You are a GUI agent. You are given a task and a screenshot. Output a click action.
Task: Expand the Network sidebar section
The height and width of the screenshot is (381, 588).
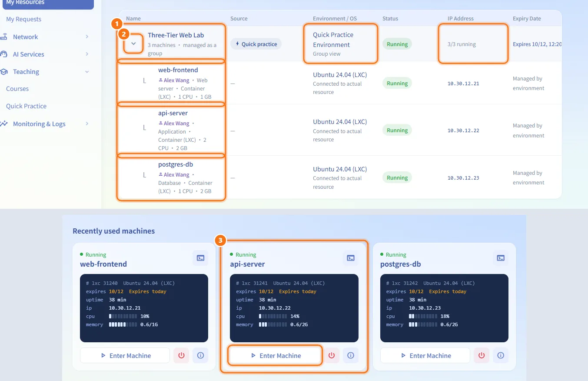(x=47, y=37)
